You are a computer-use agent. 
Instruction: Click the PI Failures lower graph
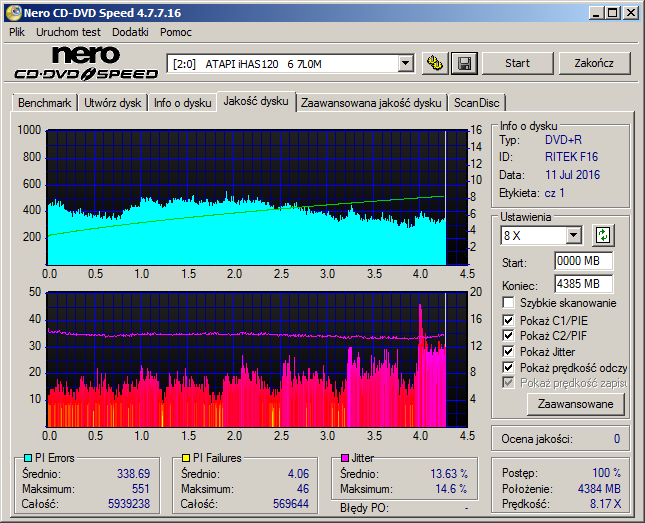coord(258,360)
